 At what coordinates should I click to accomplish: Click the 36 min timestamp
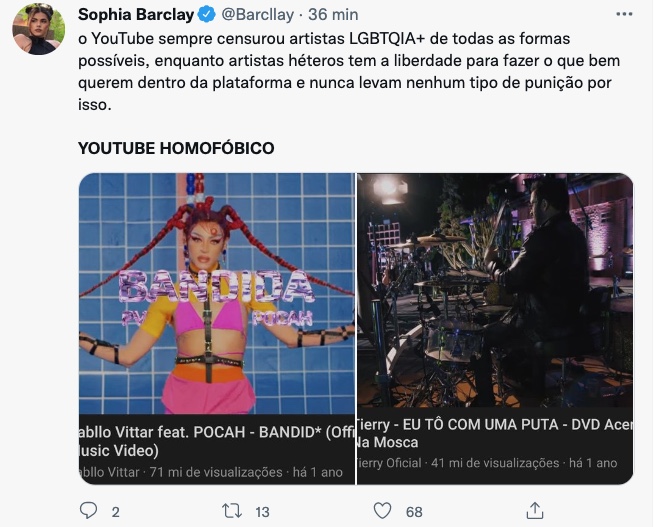pos(333,15)
